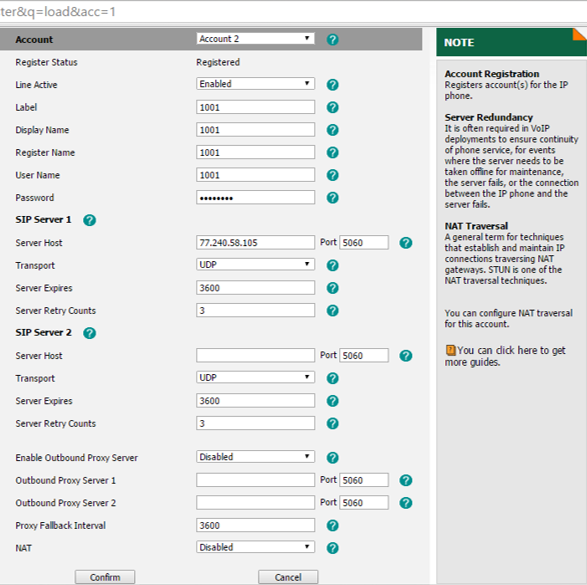Viewport: 587px width, 585px height.
Task: Click the 'Registered' status text
Action: click(218, 62)
